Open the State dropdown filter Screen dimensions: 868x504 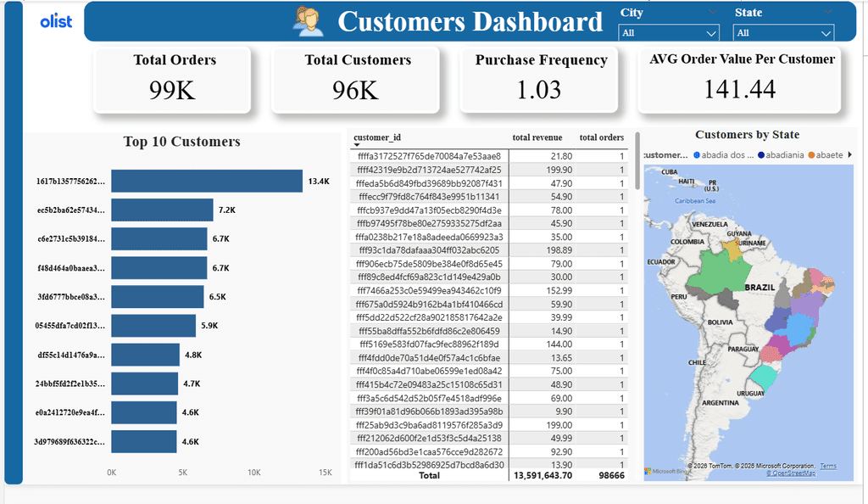[784, 33]
